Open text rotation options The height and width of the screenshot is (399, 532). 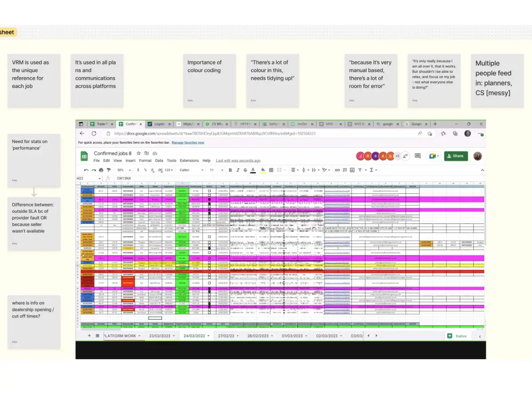tap(326, 170)
